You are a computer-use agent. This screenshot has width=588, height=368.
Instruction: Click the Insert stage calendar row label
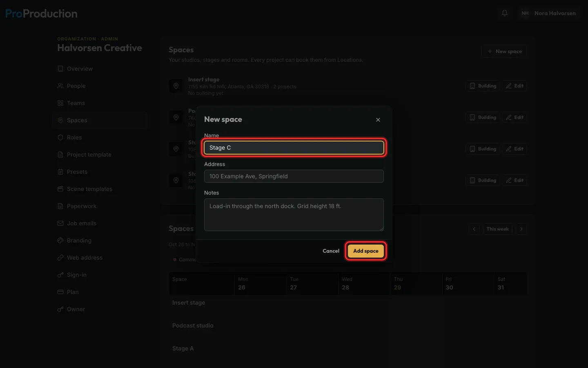click(189, 303)
